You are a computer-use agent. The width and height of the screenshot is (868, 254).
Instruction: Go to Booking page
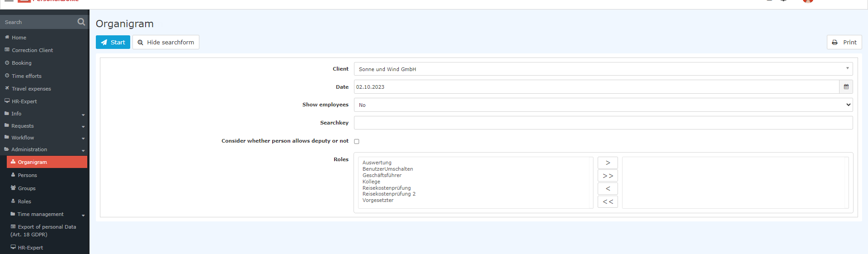pos(22,63)
